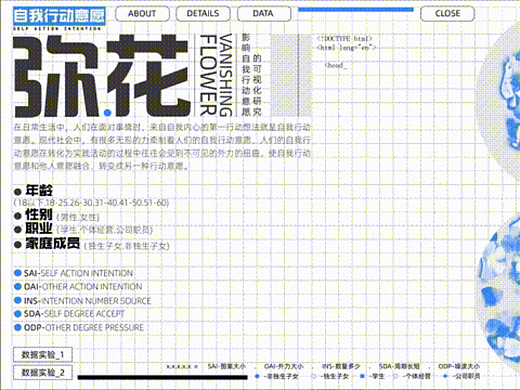
Task: Click the blue dot in the 弥花 title
Action: click(x=107, y=113)
